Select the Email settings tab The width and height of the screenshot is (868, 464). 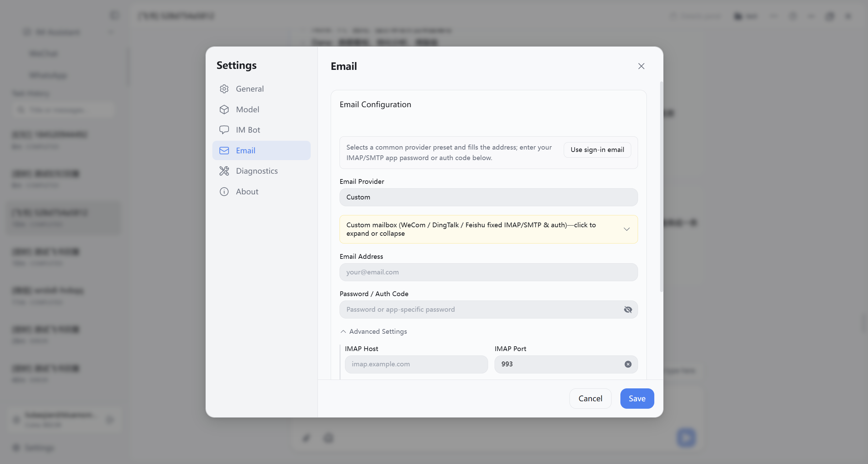(x=261, y=151)
